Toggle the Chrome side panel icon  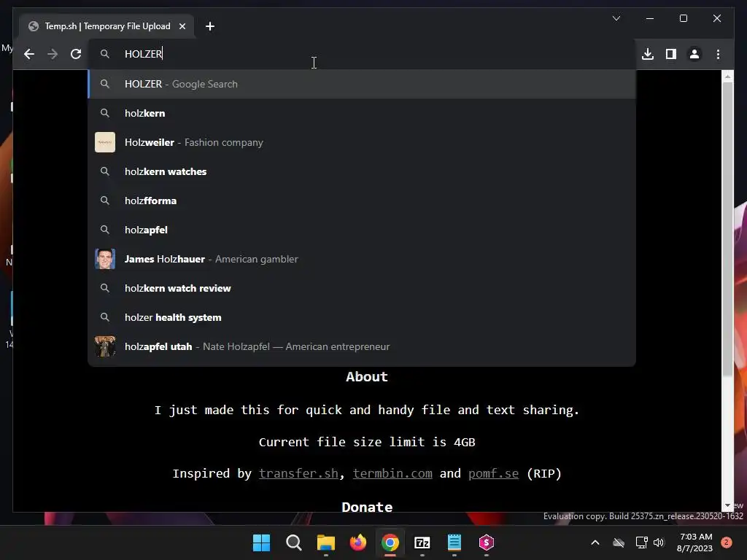pyautogui.click(x=671, y=54)
